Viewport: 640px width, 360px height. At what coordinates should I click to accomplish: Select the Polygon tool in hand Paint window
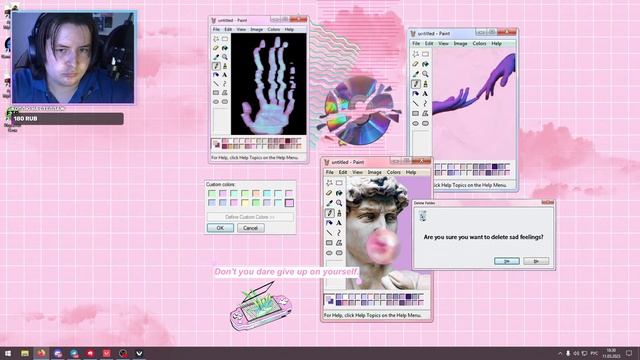tap(225, 93)
